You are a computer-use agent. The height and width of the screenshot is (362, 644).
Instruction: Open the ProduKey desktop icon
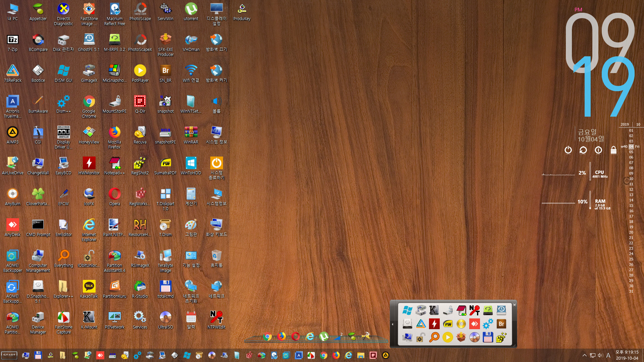(x=242, y=12)
